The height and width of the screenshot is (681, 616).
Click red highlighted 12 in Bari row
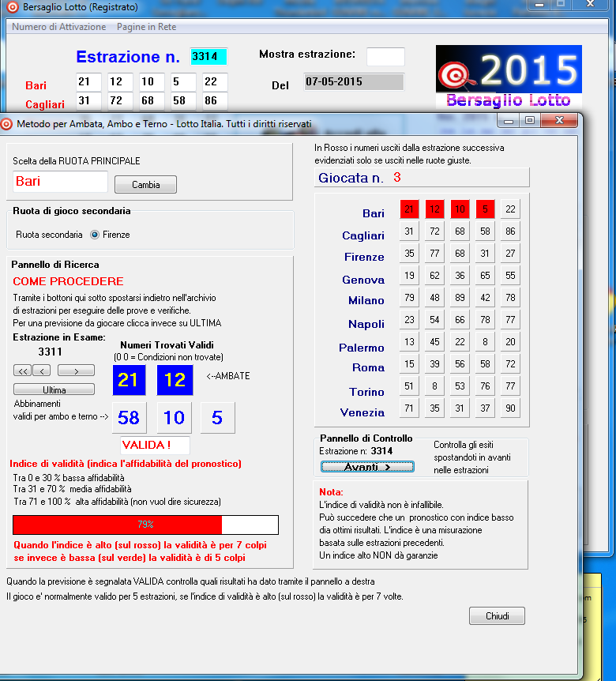[x=434, y=209]
